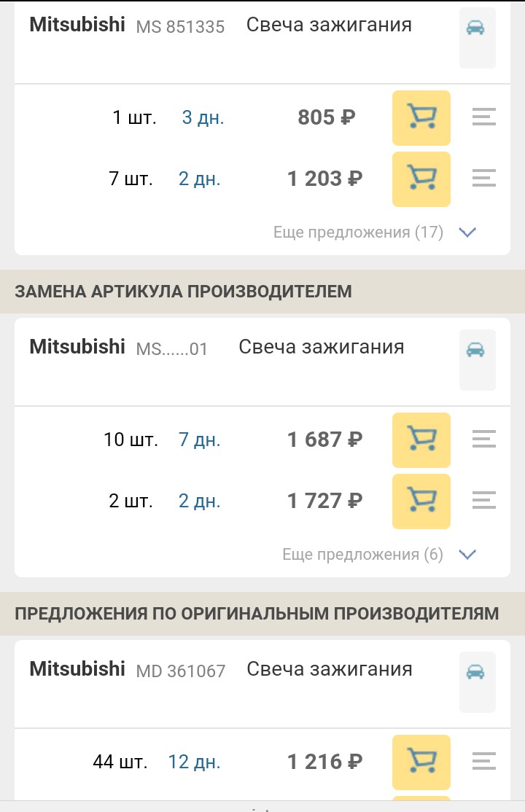Screen dimensions: 525x812
Task: Open details menu for the 1 216 ₽ offer
Action: (x=483, y=762)
